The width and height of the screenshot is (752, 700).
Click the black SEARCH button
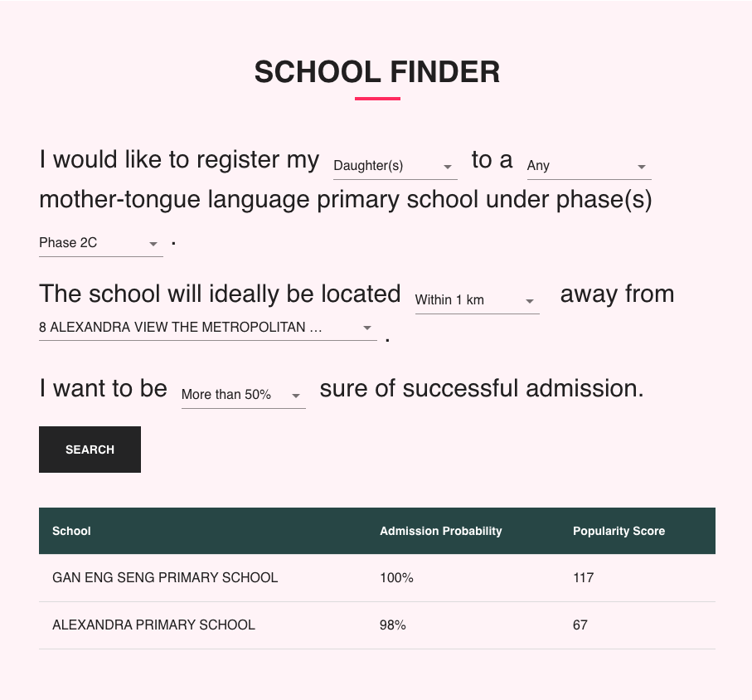(x=90, y=450)
